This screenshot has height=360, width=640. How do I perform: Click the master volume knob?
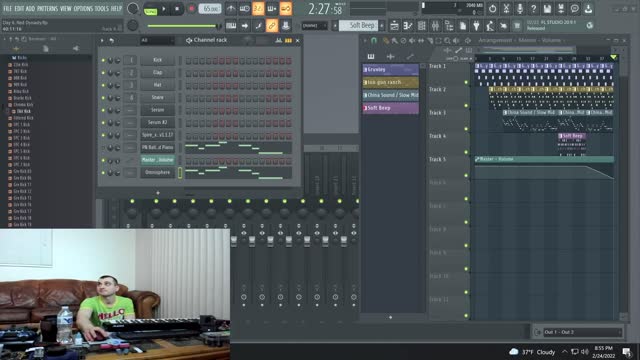tap(133, 8)
